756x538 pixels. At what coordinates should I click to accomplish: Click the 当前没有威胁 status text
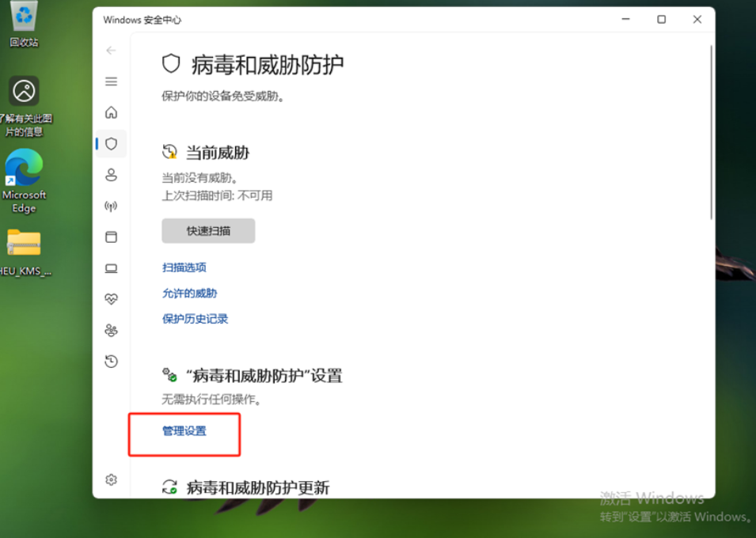click(x=200, y=178)
